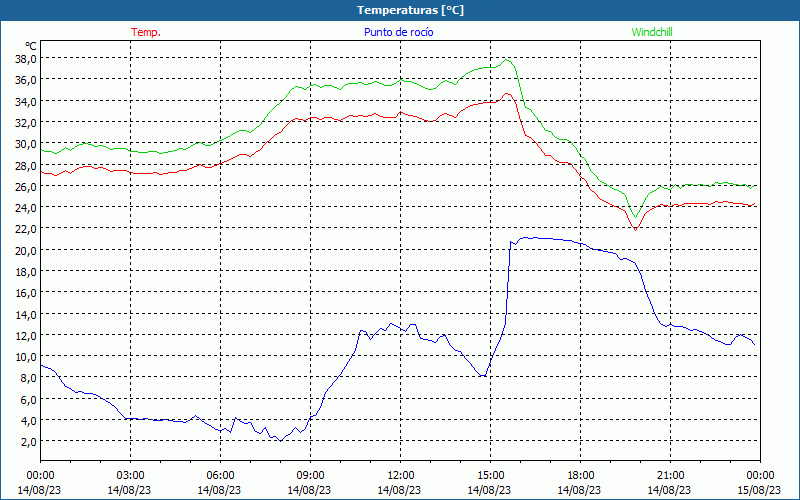Click the 38,0 y-axis value
This screenshot has height=500, width=800.
[x=26, y=59]
